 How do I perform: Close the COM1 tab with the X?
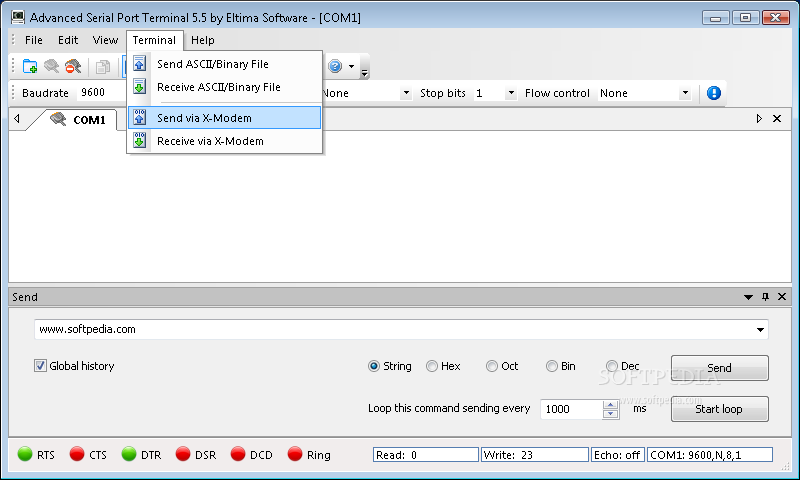pos(777,118)
